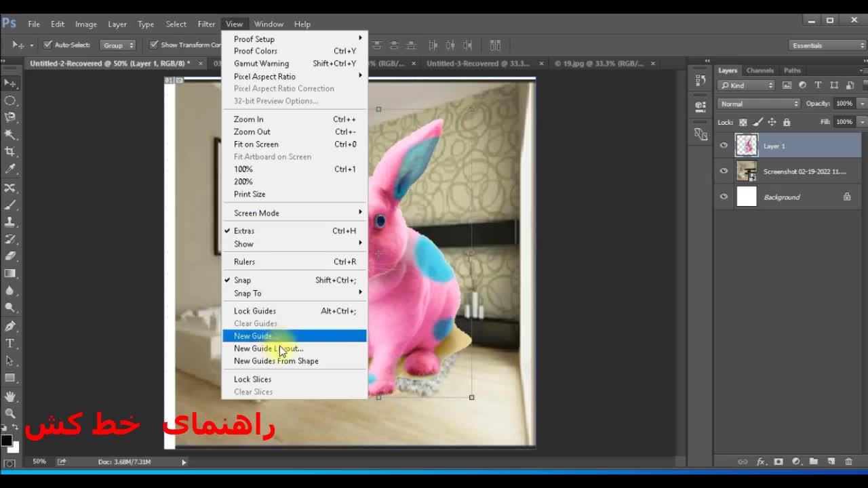Open the Normal blend mode dropdown
Viewport: 868px width, 488px height.
click(759, 104)
